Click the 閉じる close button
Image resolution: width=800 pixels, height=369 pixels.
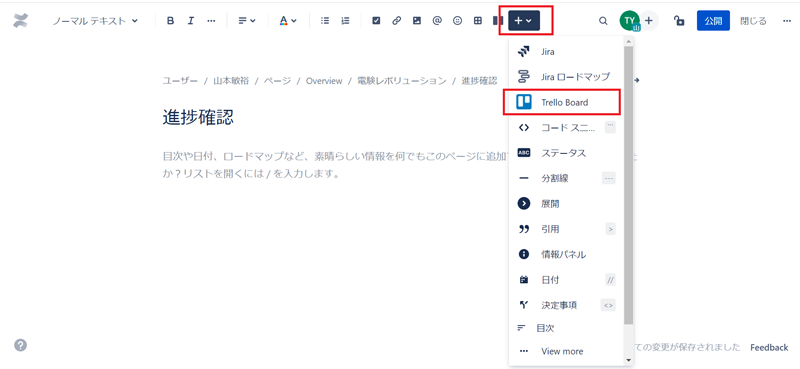pyautogui.click(x=753, y=21)
